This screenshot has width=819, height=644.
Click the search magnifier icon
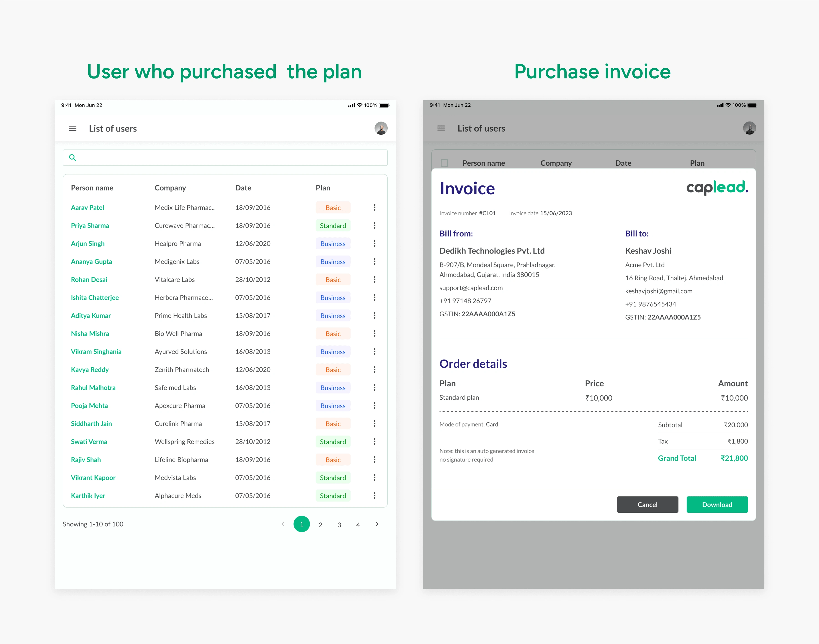tap(73, 158)
